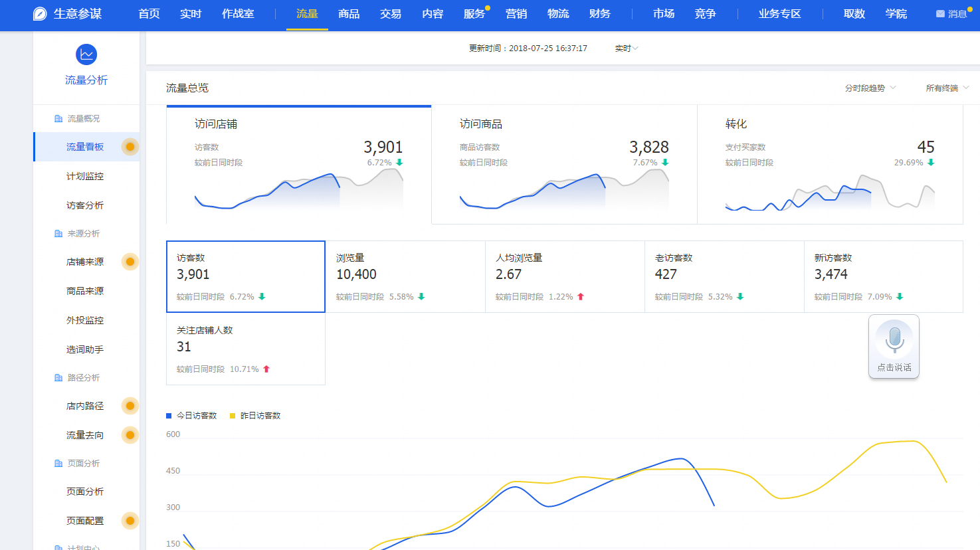Viewport: 980px width, 550px height.
Task: Open the 流量分析 chart icon
Action: click(x=86, y=54)
